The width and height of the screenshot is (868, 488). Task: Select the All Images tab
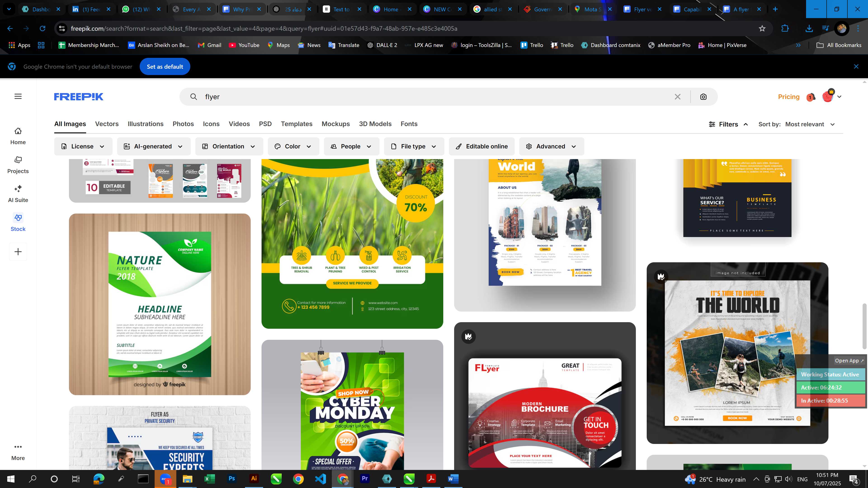[70, 124]
